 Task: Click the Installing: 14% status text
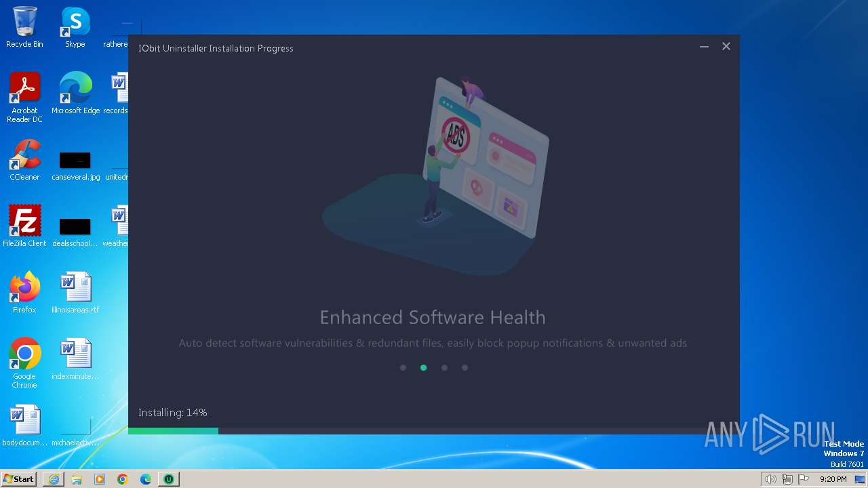173,413
